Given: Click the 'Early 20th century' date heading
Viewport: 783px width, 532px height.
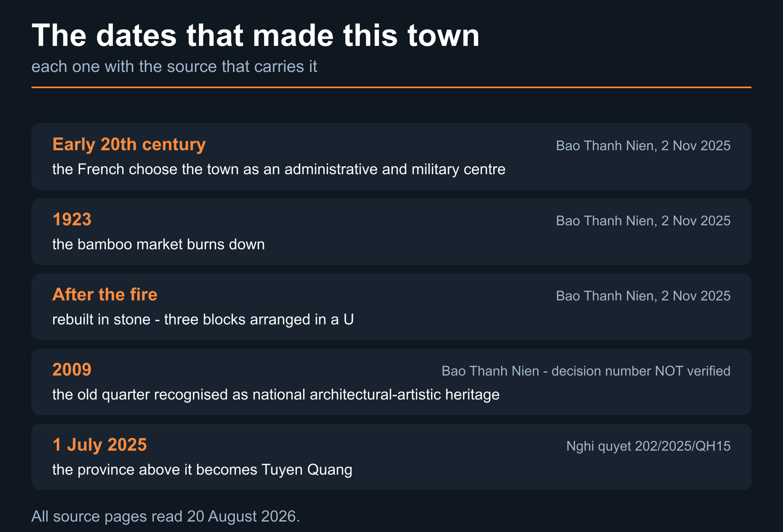Looking at the screenshot, I should (129, 144).
